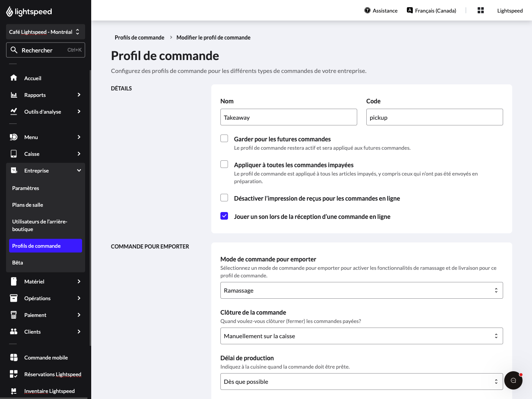
Task: Expand the Matériel section chevron
Action: 79,282
